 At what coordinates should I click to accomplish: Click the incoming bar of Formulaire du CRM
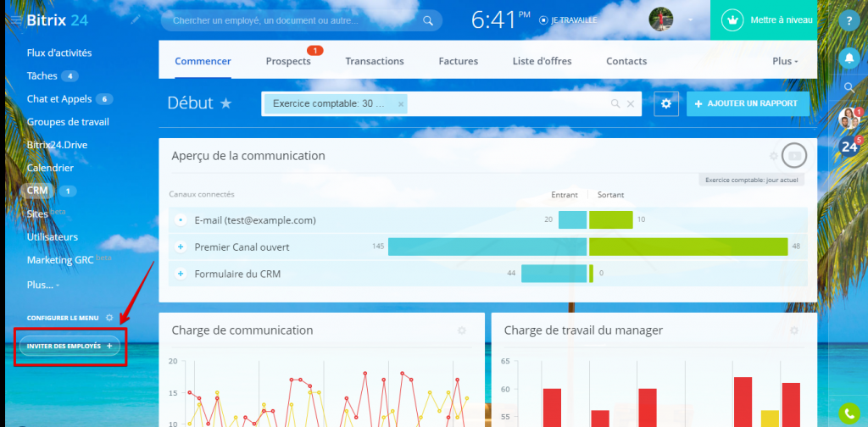pos(554,274)
